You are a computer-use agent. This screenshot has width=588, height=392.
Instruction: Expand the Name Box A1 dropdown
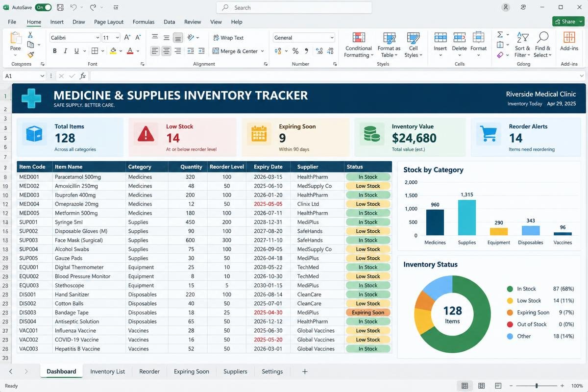point(42,76)
